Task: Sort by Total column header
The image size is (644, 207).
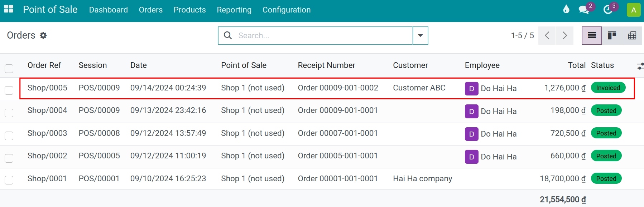Action: click(x=577, y=65)
